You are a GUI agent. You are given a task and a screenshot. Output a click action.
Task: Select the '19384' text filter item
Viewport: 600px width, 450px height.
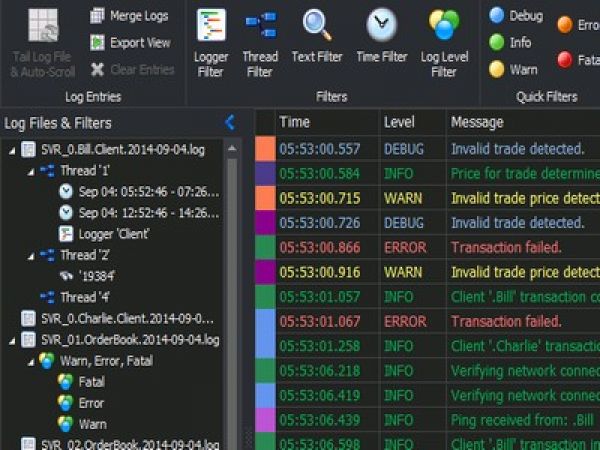[87, 276]
